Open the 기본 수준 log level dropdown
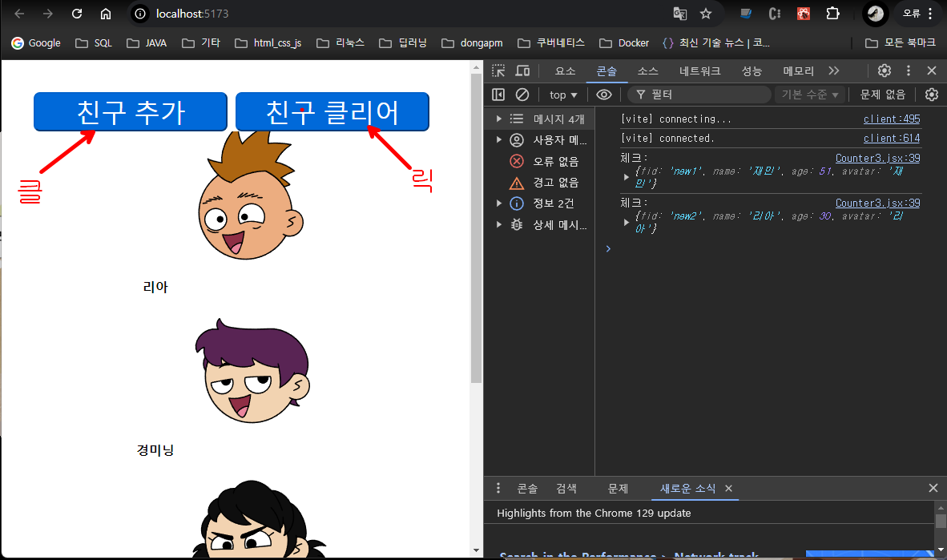Viewport: 947px width, 560px height. [810, 95]
